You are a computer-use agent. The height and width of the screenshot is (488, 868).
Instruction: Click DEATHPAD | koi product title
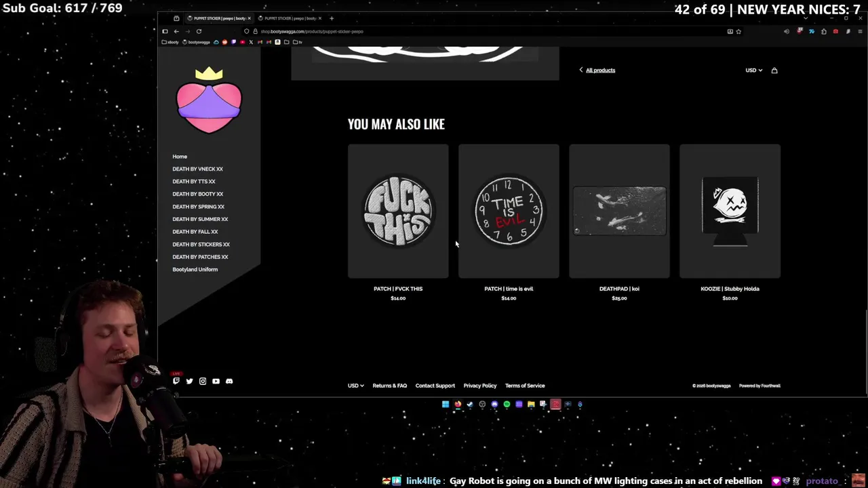point(619,289)
